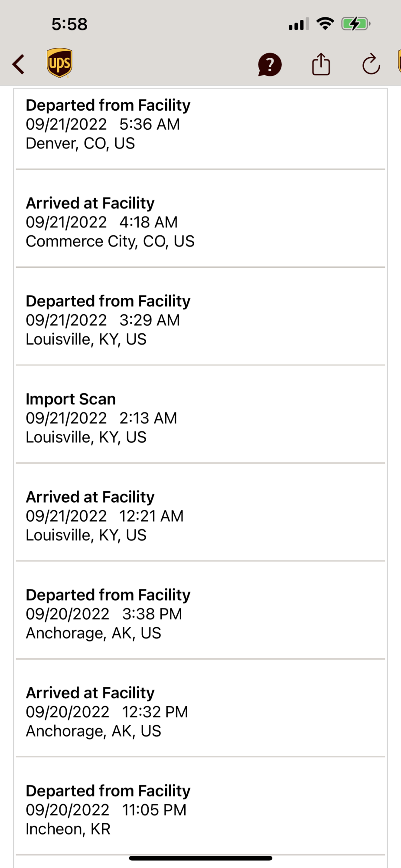This screenshot has width=401, height=868.
Task: Tap the partial UPS logo at right edge
Action: [x=399, y=61]
